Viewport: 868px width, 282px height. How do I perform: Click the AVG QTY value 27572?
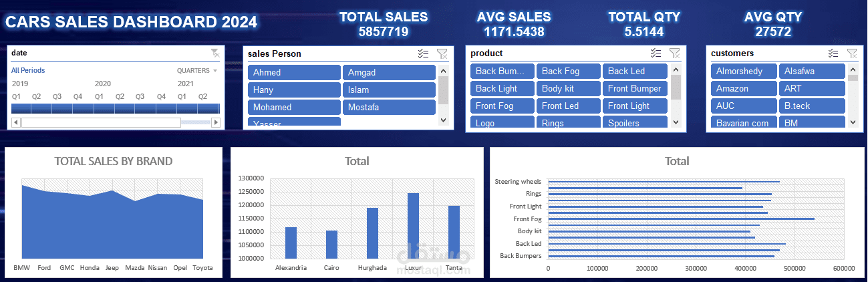(x=773, y=31)
